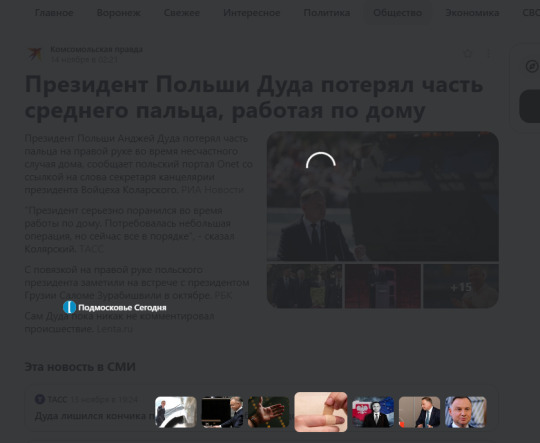Image resolution: width=540 pixels, height=443 pixels.
Task: Select gallery thumbnail of man signing at desk
Action: 222,412
